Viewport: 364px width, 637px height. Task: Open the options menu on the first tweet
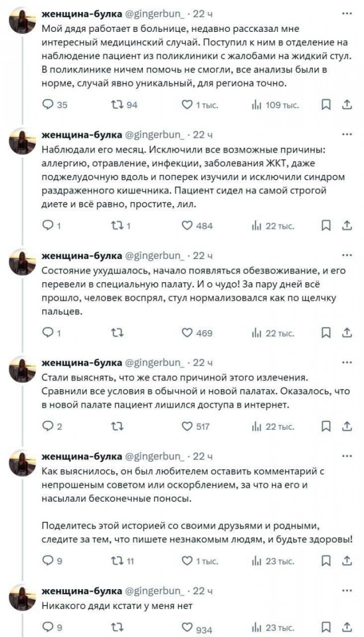(346, 13)
